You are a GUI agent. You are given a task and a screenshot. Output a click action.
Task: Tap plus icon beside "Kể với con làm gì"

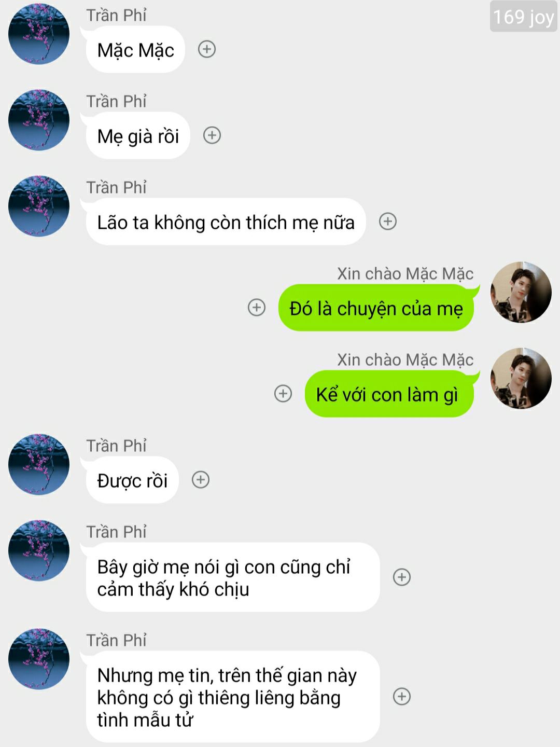[283, 394]
